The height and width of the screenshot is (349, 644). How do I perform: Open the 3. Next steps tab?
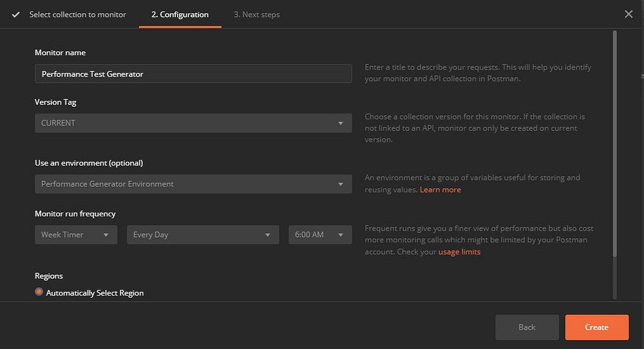(x=256, y=14)
